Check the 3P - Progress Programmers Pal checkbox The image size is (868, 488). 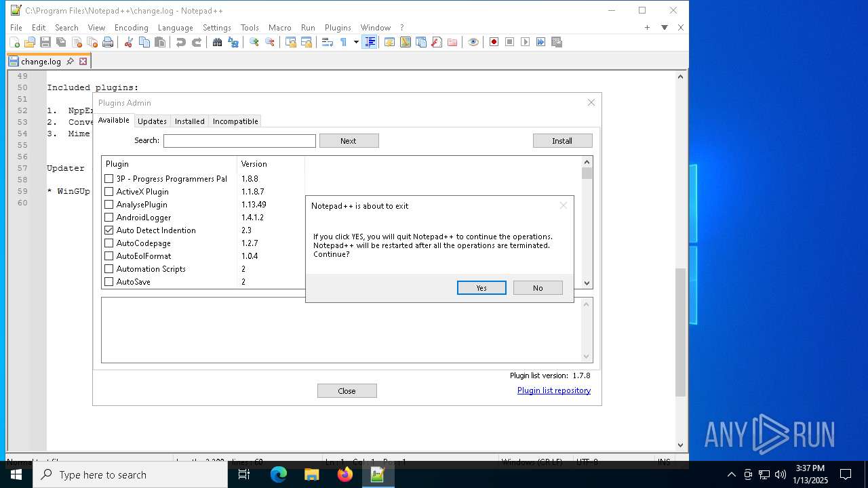pyautogui.click(x=108, y=179)
